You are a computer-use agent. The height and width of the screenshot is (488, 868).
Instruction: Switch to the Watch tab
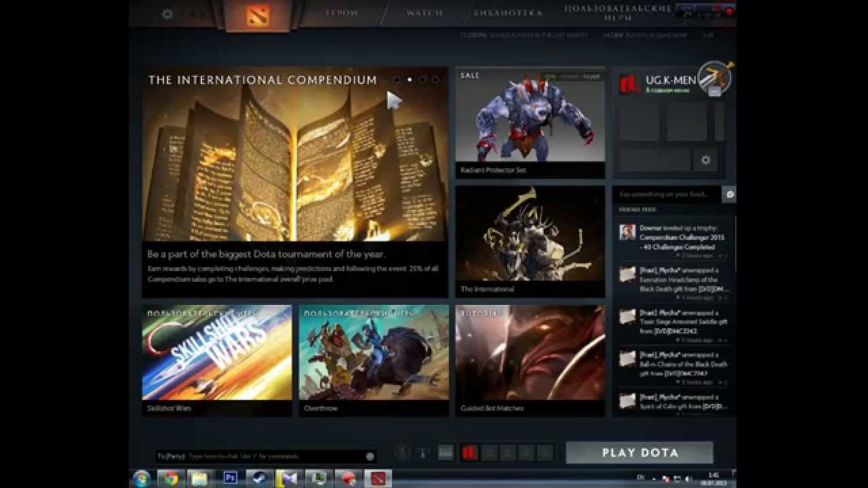click(425, 13)
